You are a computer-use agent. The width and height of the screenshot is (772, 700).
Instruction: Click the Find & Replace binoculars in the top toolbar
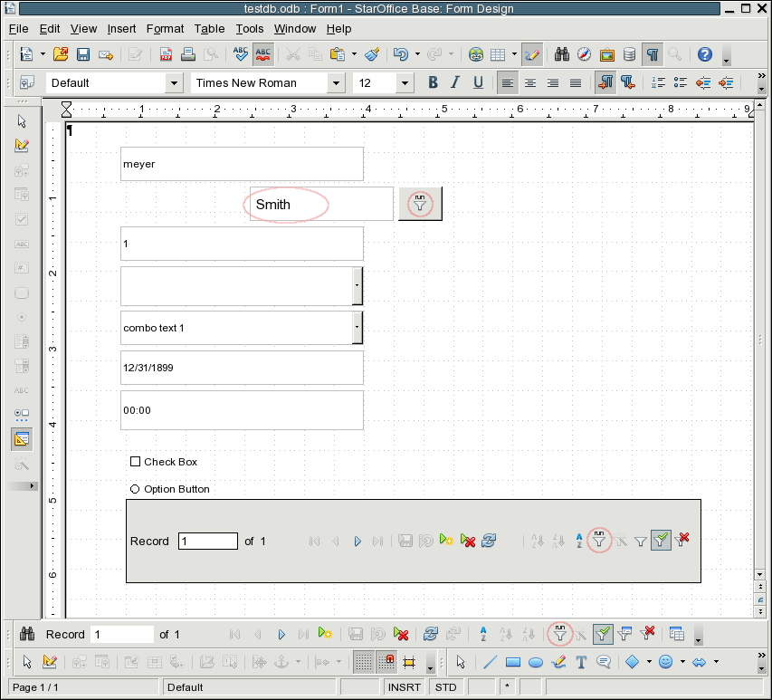562,54
